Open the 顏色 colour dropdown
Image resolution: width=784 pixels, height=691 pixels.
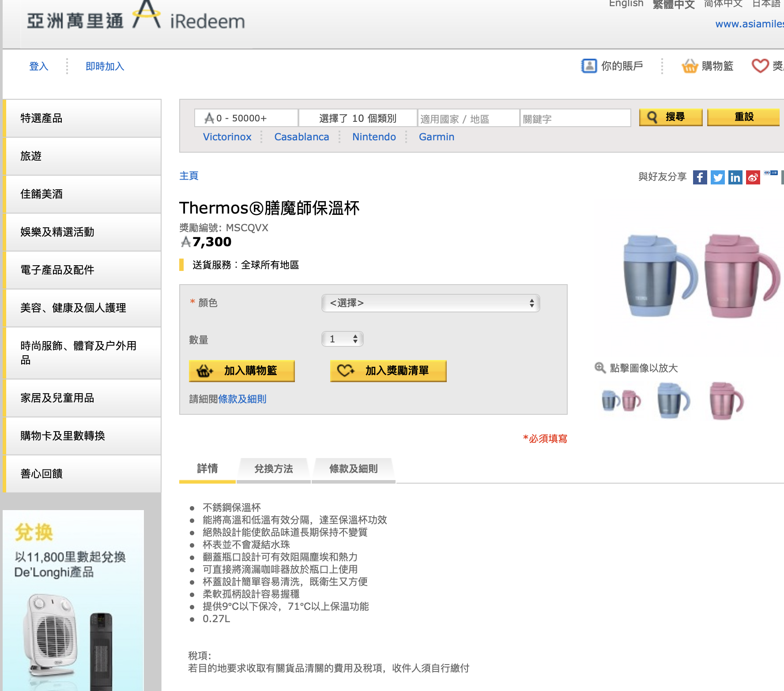pos(430,303)
